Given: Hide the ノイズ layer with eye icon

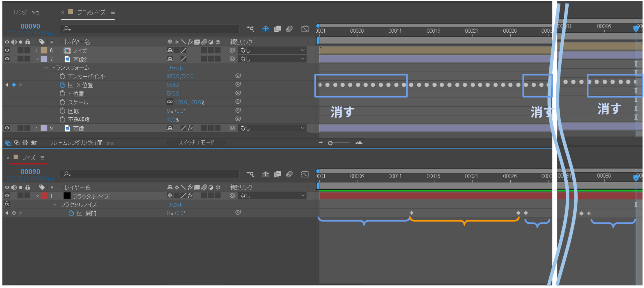Looking at the screenshot, I should [x=7, y=50].
